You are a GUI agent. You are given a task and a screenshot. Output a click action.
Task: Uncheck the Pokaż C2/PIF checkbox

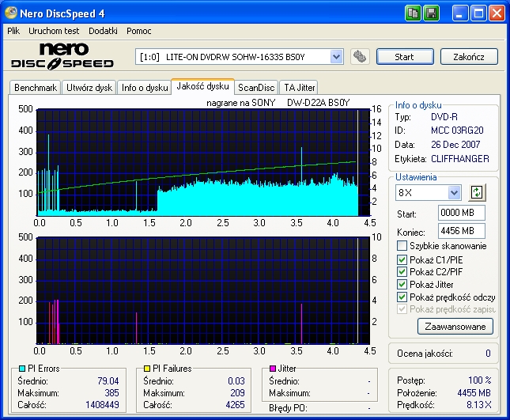pyautogui.click(x=402, y=271)
